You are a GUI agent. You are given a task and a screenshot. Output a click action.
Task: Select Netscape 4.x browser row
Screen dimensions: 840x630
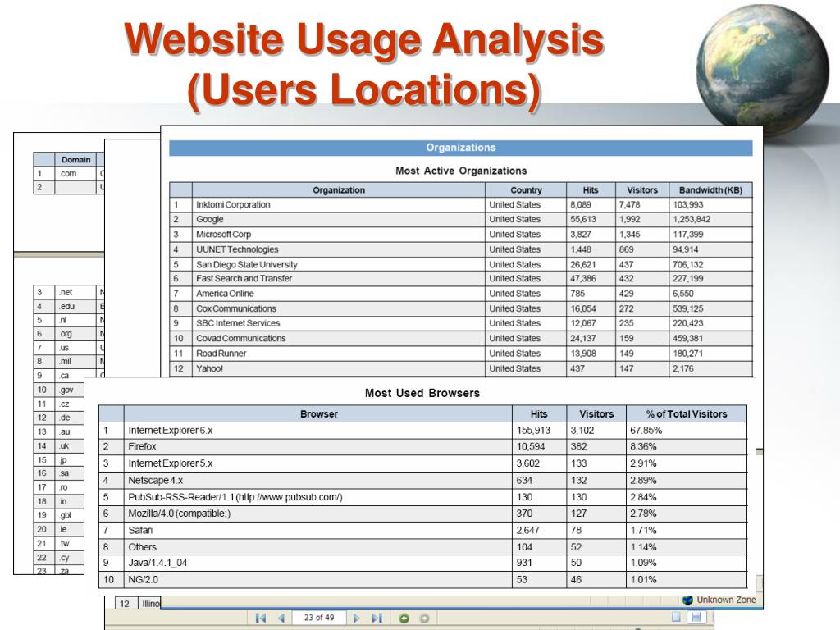coord(422,481)
